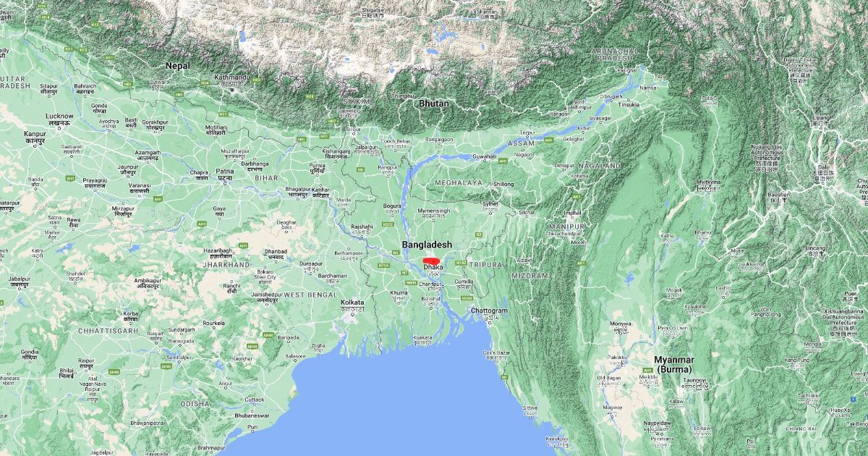Screen dimensions: 868x456
Task: Click the Chattogram city label
Action: [x=489, y=311]
